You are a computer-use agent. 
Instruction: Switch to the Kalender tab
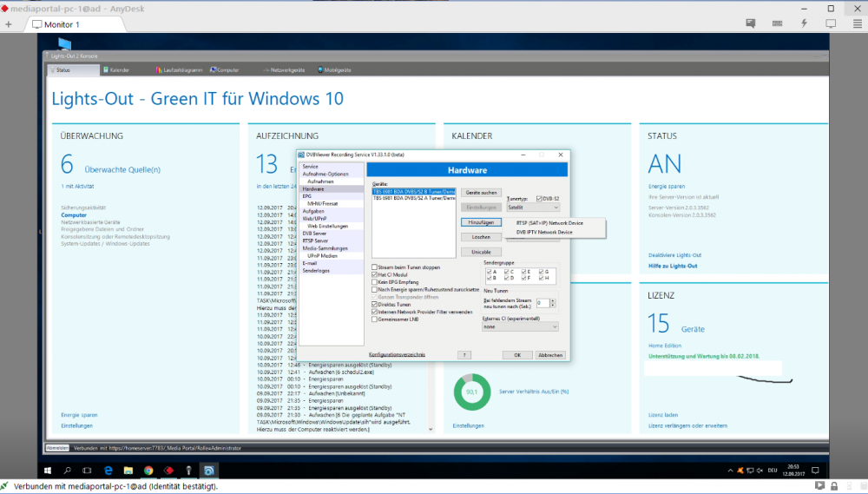tap(116, 69)
